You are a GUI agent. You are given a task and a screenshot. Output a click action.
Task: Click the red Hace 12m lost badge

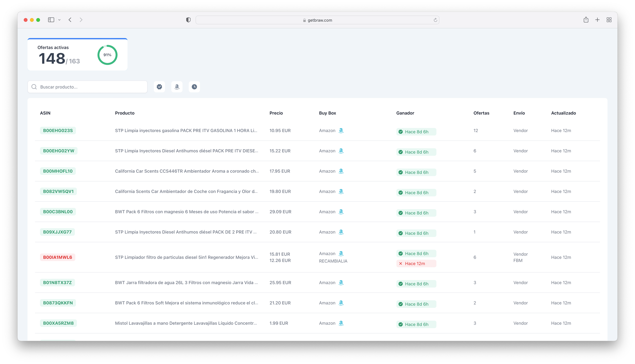coord(416,264)
